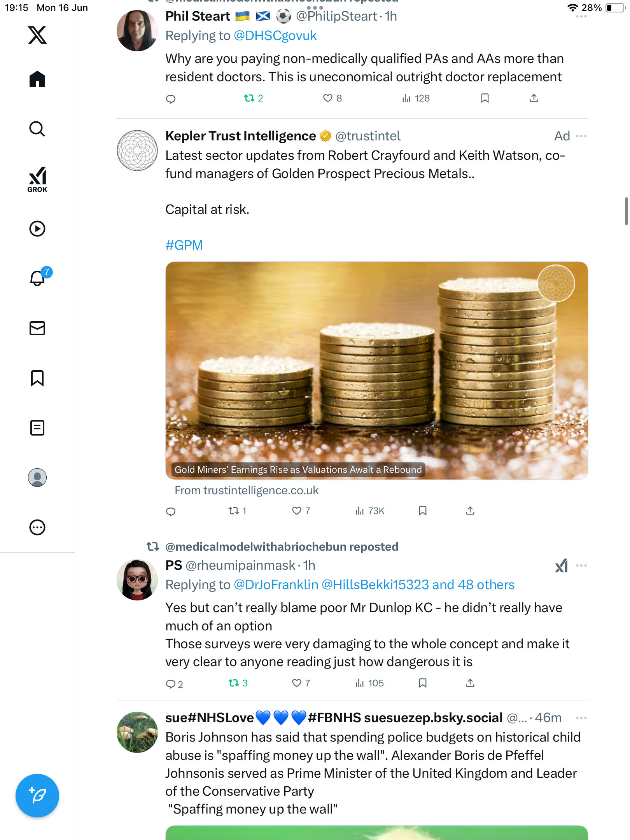This screenshot has width=630, height=840.
Task: Go to Home feed icon
Action: 37,79
